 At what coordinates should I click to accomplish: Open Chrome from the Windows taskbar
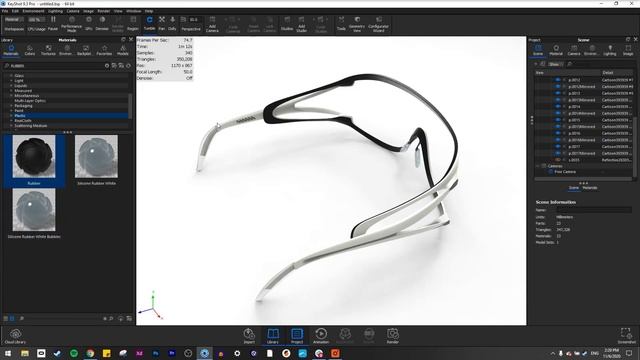click(90, 353)
